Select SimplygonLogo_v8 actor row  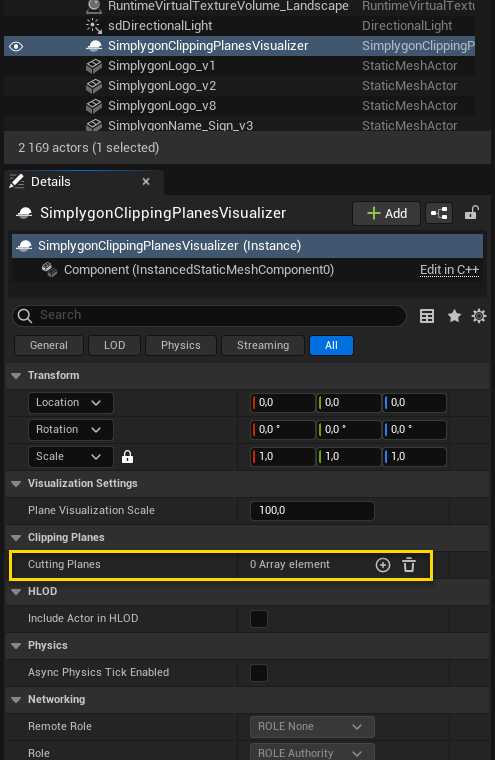point(240,106)
